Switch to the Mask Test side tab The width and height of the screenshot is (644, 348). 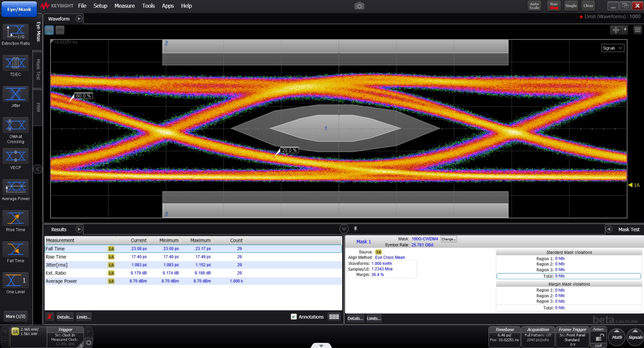[38, 70]
